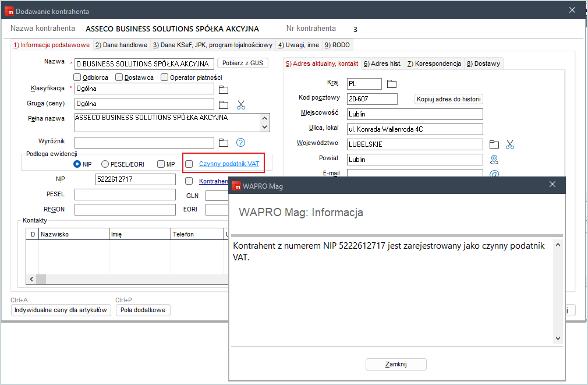Click left arrow of Kontakty horizontal scrollbar

point(31,279)
